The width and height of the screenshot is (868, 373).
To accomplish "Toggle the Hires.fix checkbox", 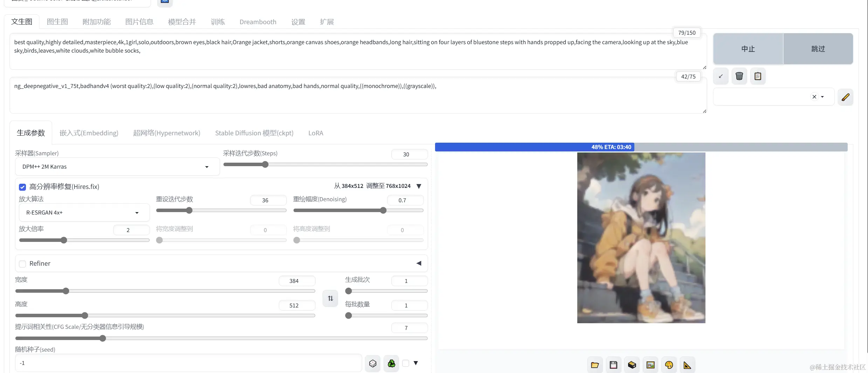I will [22, 187].
